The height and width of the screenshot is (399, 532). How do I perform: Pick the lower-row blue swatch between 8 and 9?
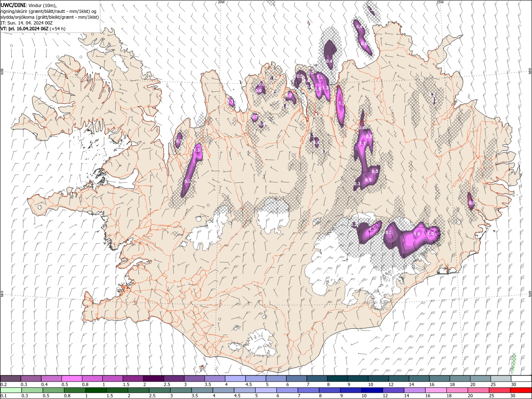[329, 390]
